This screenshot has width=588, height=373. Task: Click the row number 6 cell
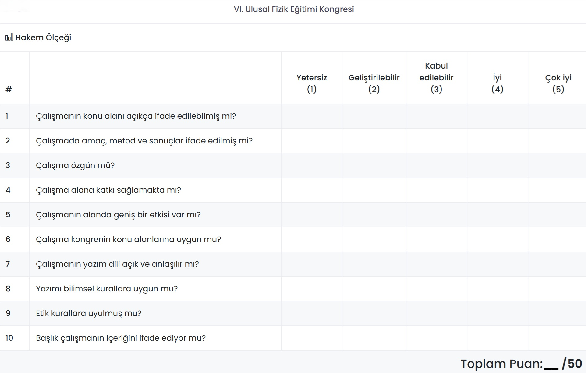(8, 239)
